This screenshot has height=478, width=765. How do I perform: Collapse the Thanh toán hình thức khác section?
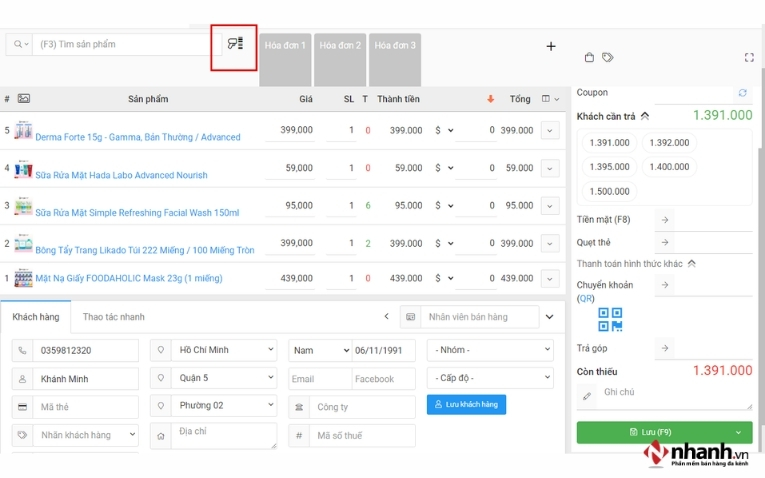[691, 264]
